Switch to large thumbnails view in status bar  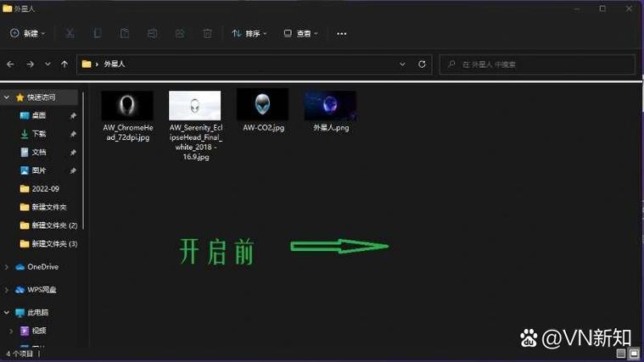coord(634,354)
